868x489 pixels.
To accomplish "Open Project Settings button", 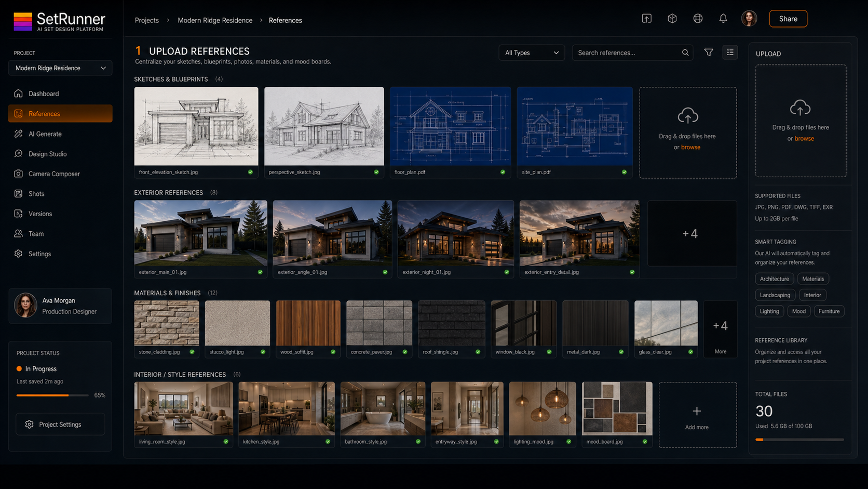I will (x=60, y=425).
